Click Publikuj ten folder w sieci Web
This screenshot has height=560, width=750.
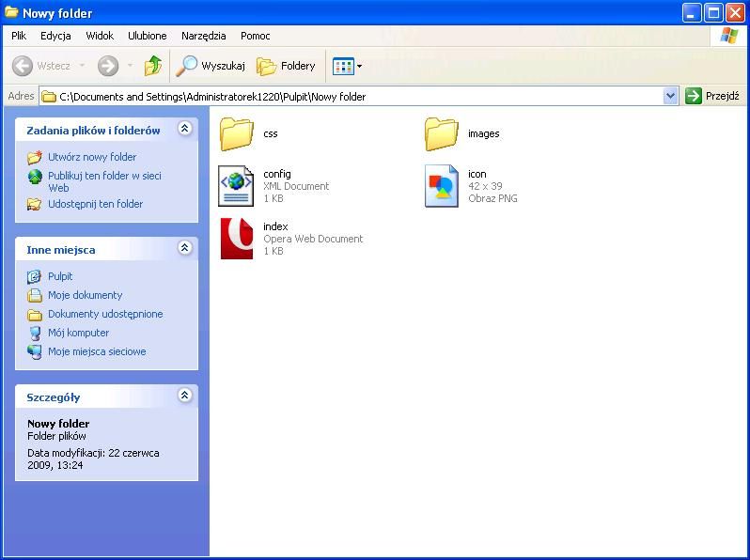[x=104, y=181]
